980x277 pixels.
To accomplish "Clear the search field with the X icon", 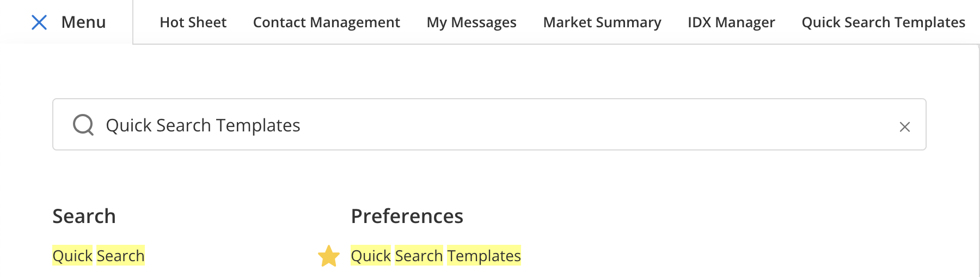I will 904,127.
